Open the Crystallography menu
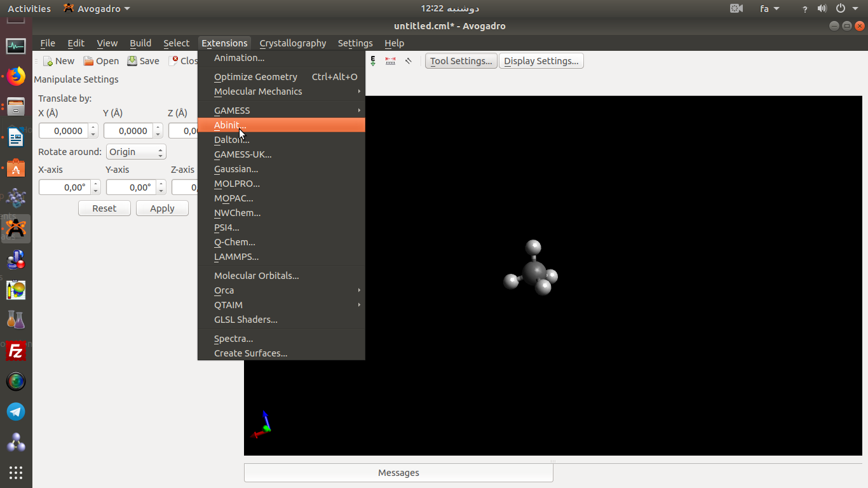 pyautogui.click(x=293, y=43)
